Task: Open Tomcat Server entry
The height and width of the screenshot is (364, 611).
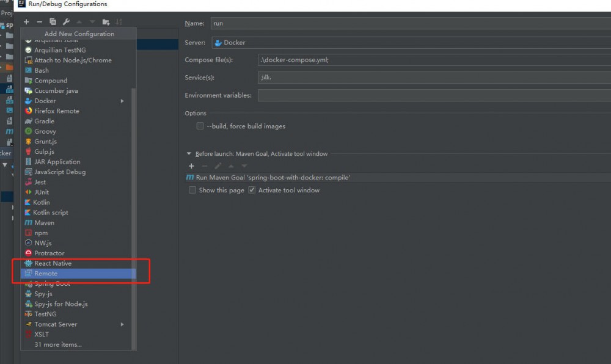Action: pyautogui.click(x=78, y=324)
